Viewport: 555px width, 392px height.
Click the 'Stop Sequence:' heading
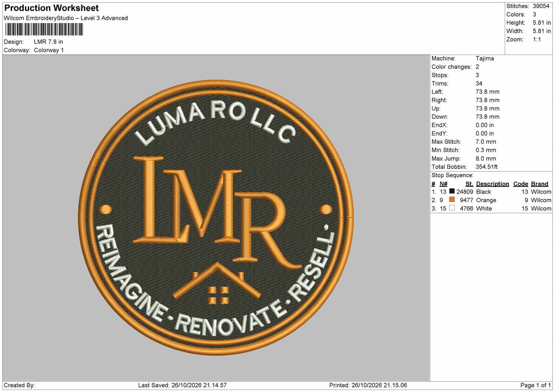pos(452,175)
